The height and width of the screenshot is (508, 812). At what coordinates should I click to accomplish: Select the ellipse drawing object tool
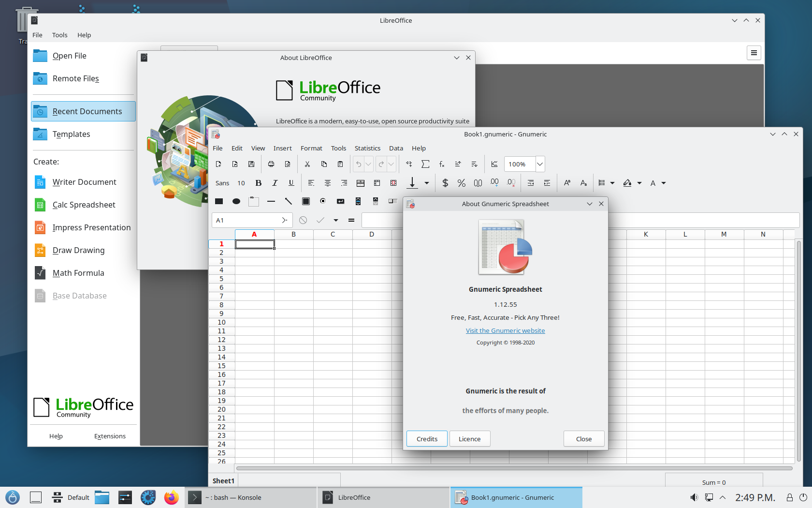tap(236, 201)
